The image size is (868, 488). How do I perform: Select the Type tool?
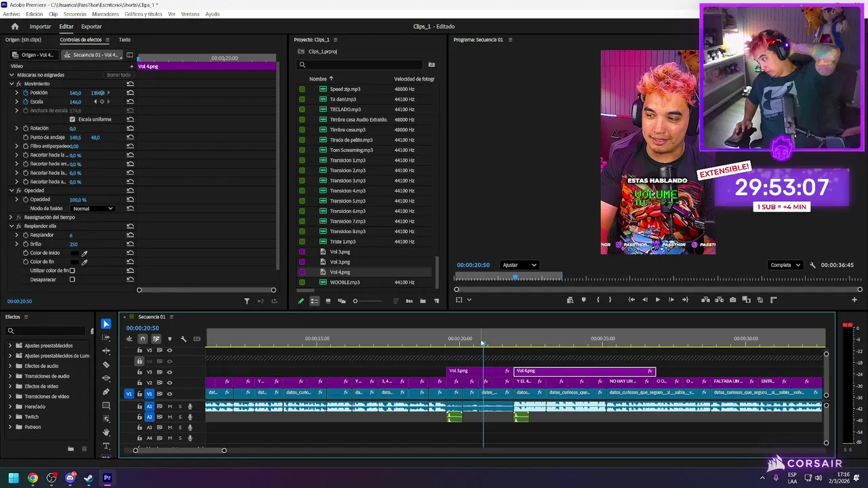coord(106,446)
